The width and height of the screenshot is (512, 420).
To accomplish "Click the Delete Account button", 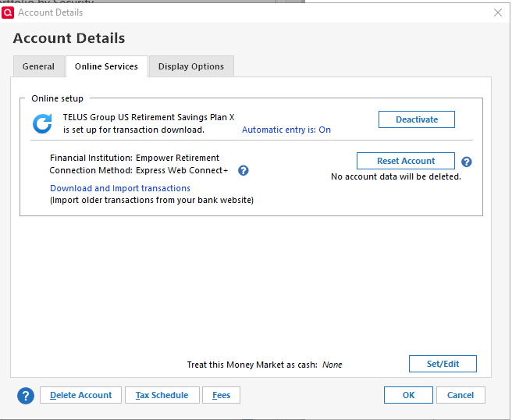I will tap(80, 395).
